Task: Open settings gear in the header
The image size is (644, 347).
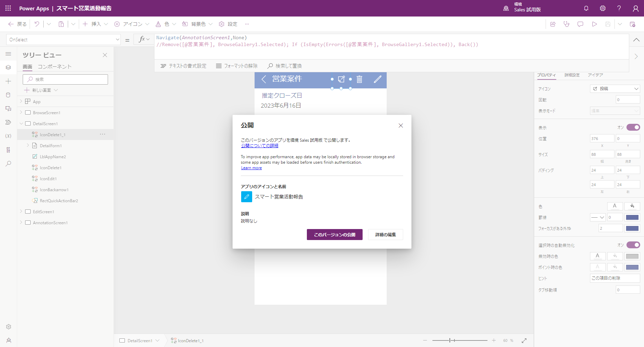Action: pyautogui.click(x=603, y=8)
